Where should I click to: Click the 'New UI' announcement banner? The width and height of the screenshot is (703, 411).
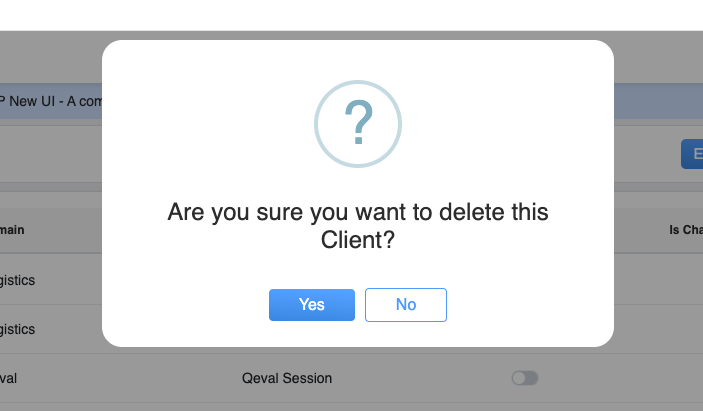pyautogui.click(x=50, y=103)
